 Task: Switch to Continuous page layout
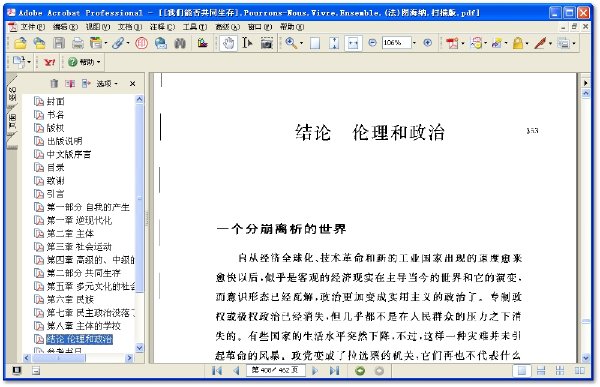click(541, 371)
